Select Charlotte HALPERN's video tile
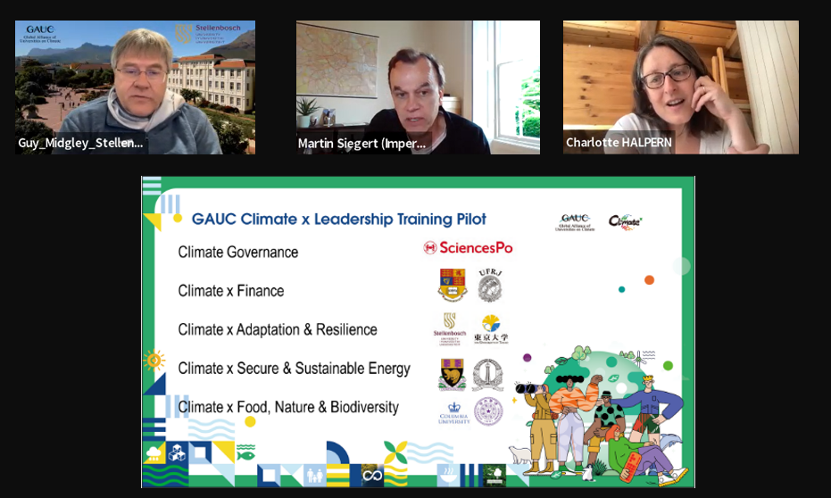The height and width of the screenshot is (498, 832). coord(680,87)
